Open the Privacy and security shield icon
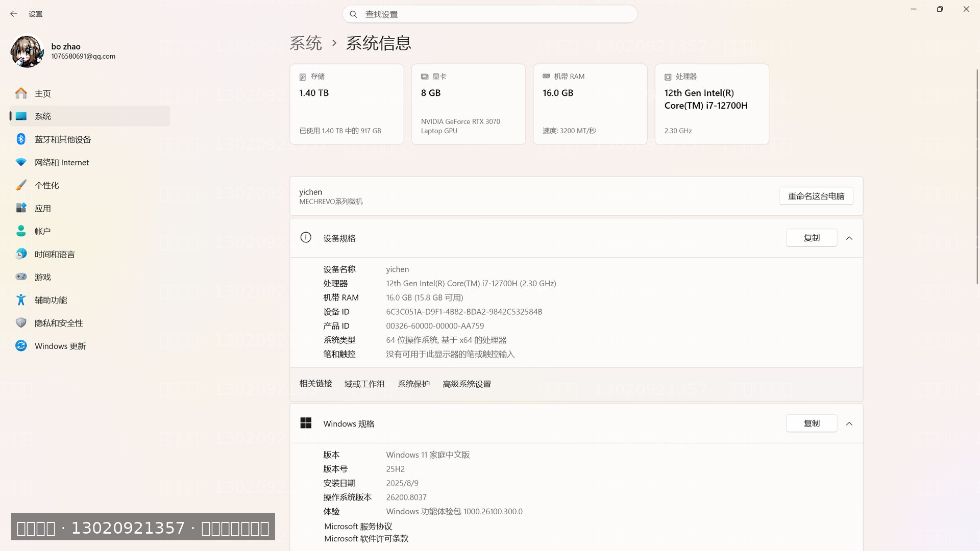 click(21, 323)
